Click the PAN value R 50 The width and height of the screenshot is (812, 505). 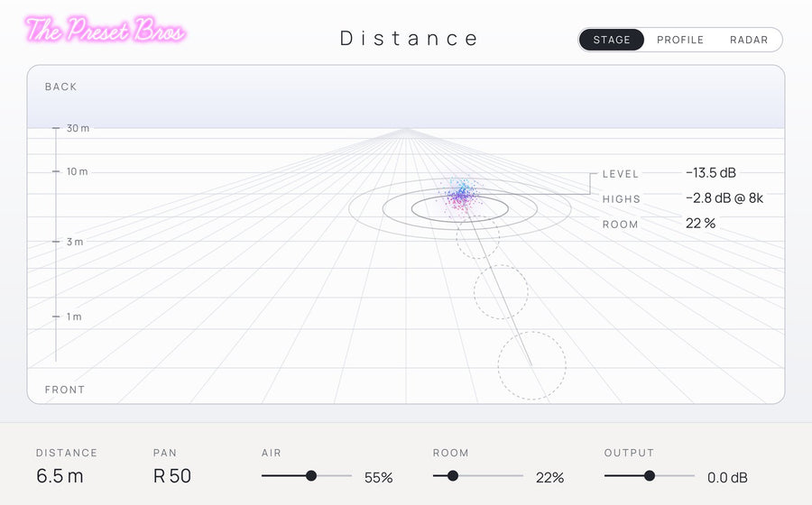pyautogui.click(x=172, y=476)
